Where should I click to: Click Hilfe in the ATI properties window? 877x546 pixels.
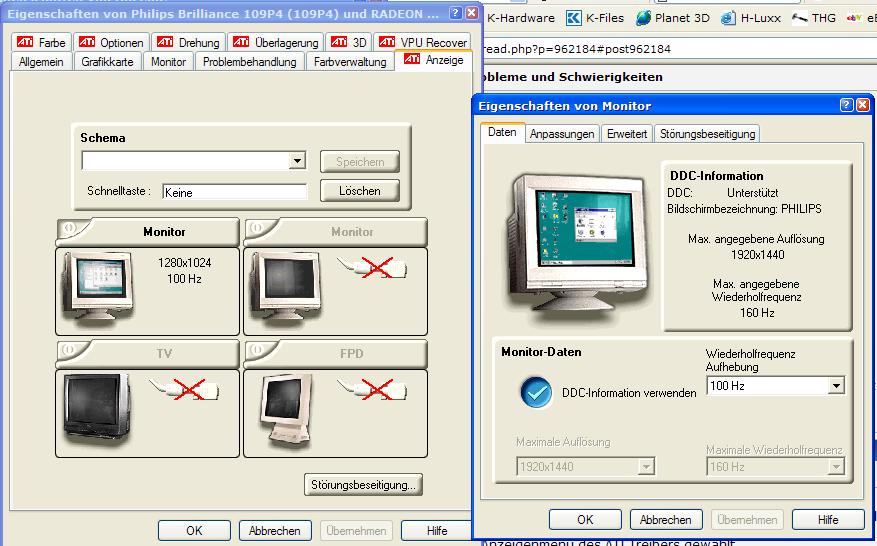coord(437,530)
